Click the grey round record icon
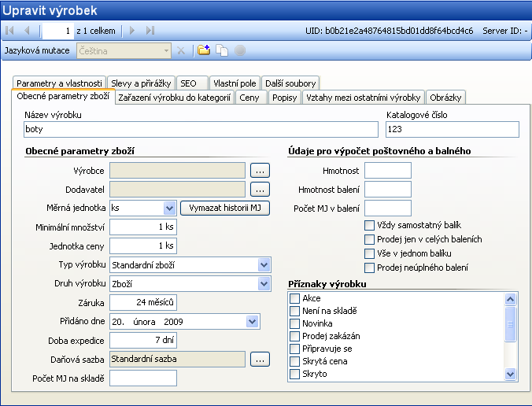The width and height of the screenshot is (532, 406). (240, 50)
